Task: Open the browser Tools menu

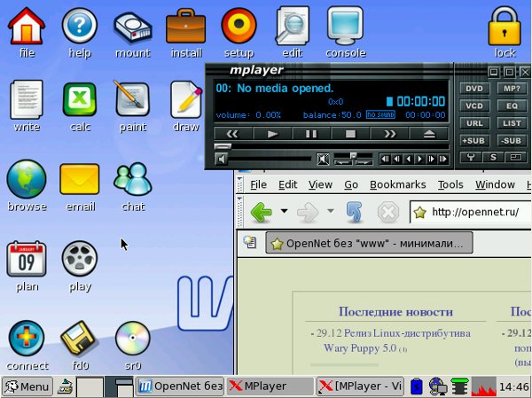Action: point(450,184)
